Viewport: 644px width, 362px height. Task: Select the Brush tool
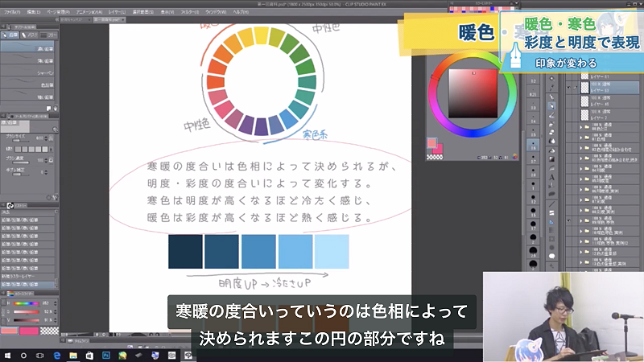tap(551, 115)
